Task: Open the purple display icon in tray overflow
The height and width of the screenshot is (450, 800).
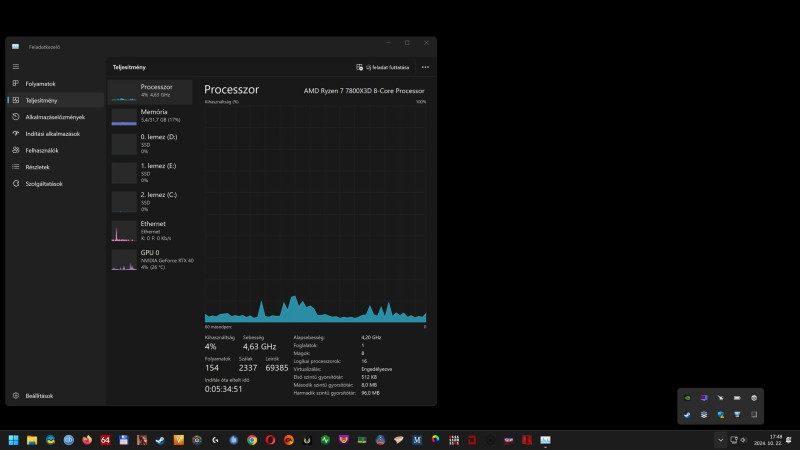Action: point(704,398)
